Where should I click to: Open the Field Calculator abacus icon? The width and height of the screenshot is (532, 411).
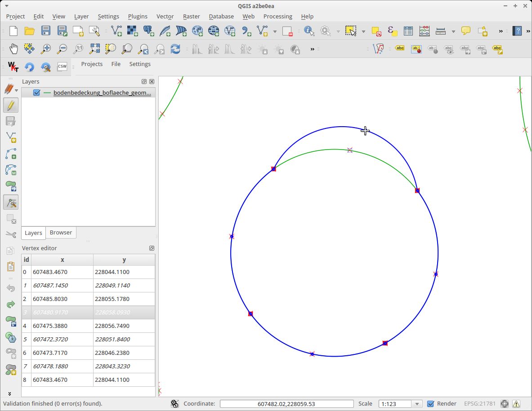click(424, 31)
